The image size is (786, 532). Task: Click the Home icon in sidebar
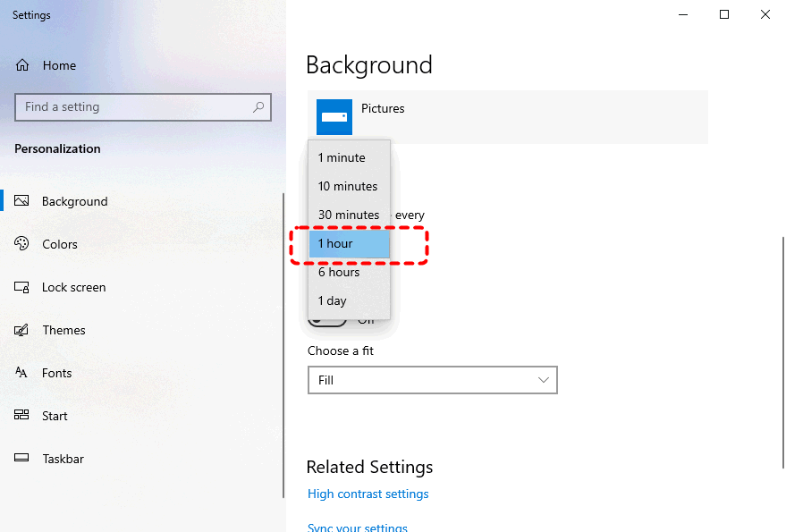click(x=22, y=65)
